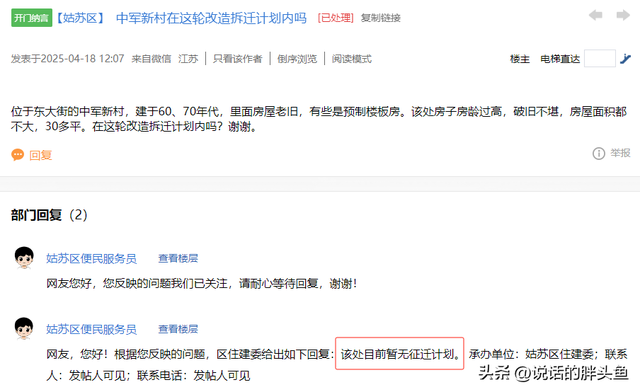The width and height of the screenshot is (640, 392).
Task: Click the text 联系电话：发帖人可见
Action: coord(193,376)
